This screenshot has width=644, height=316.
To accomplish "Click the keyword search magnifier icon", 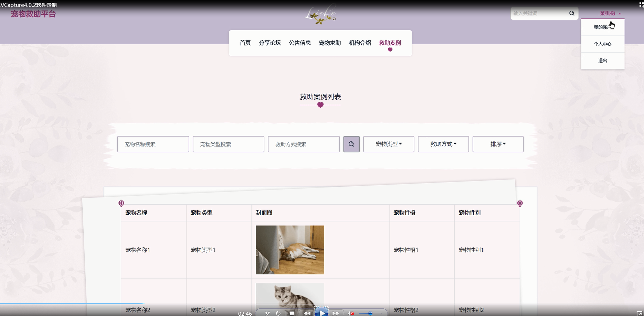I will coord(572,13).
